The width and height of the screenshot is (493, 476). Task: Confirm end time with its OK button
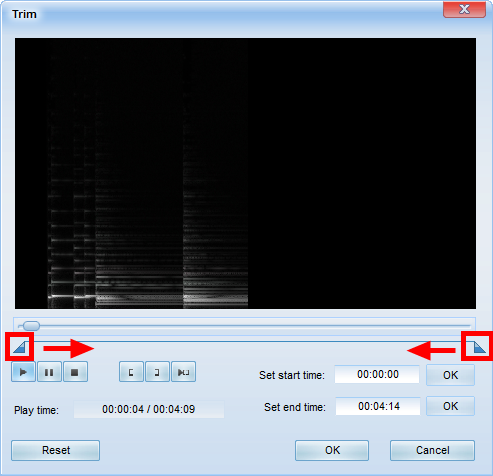point(450,406)
